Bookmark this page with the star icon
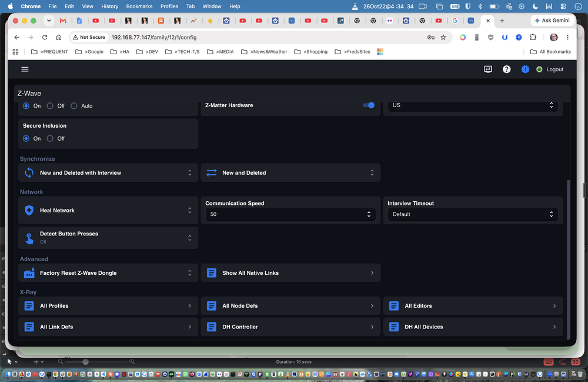The image size is (588, 382). [443, 37]
